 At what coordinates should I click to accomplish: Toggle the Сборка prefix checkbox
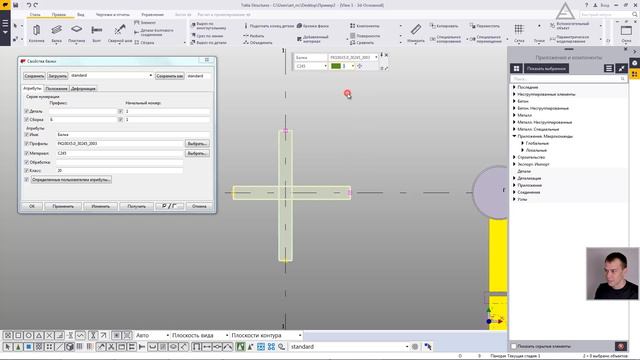(x=27, y=120)
